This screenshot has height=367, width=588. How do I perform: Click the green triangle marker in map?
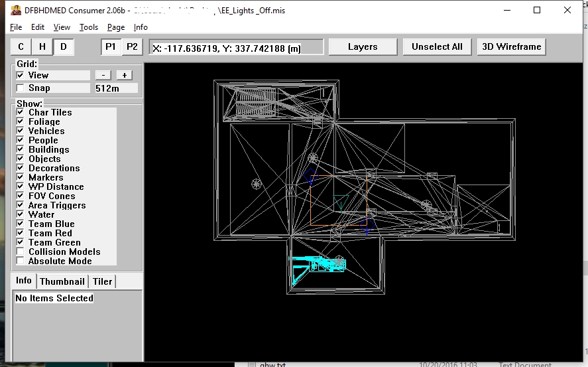(x=341, y=202)
